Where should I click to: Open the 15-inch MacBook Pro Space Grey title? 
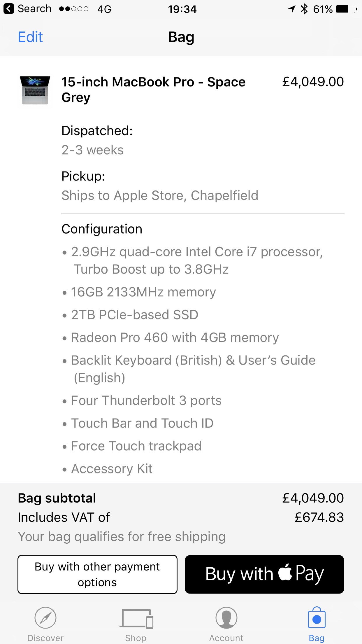(153, 90)
